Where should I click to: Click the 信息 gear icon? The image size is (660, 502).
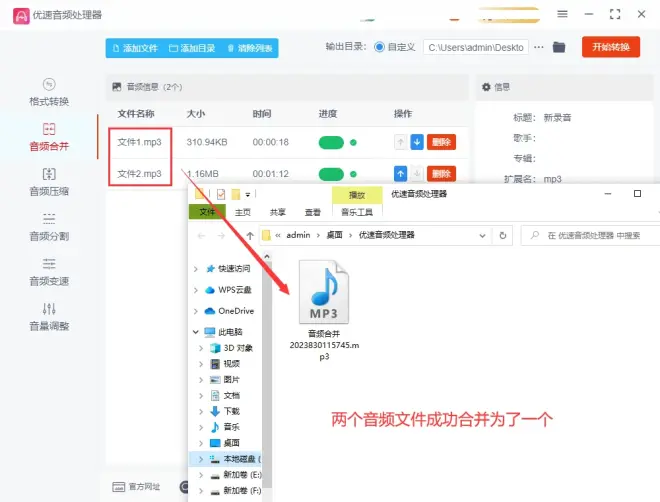(x=486, y=87)
